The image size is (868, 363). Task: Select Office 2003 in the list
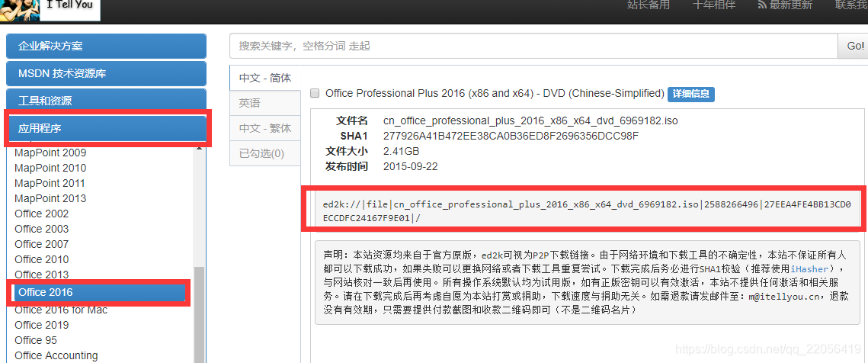(42, 229)
